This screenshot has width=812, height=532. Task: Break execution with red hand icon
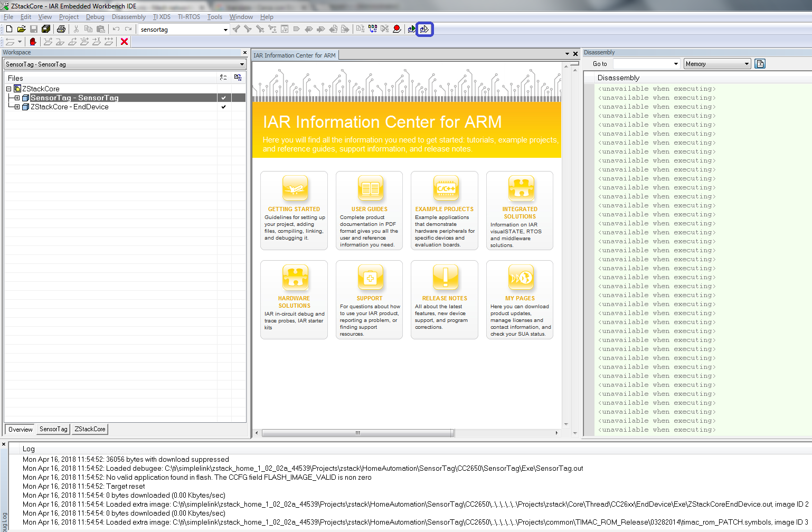33,42
